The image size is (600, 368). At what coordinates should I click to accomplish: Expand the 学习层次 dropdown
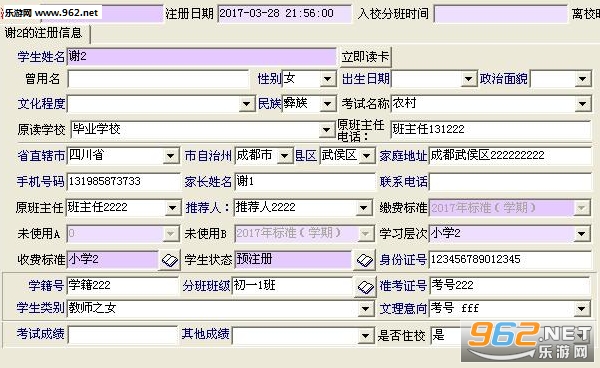coord(582,234)
